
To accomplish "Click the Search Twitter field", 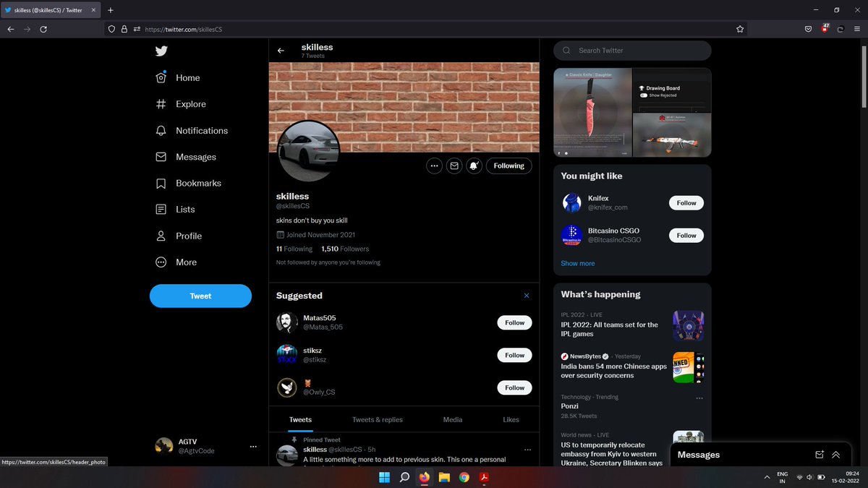I will pyautogui.click(x=633, y=51).
